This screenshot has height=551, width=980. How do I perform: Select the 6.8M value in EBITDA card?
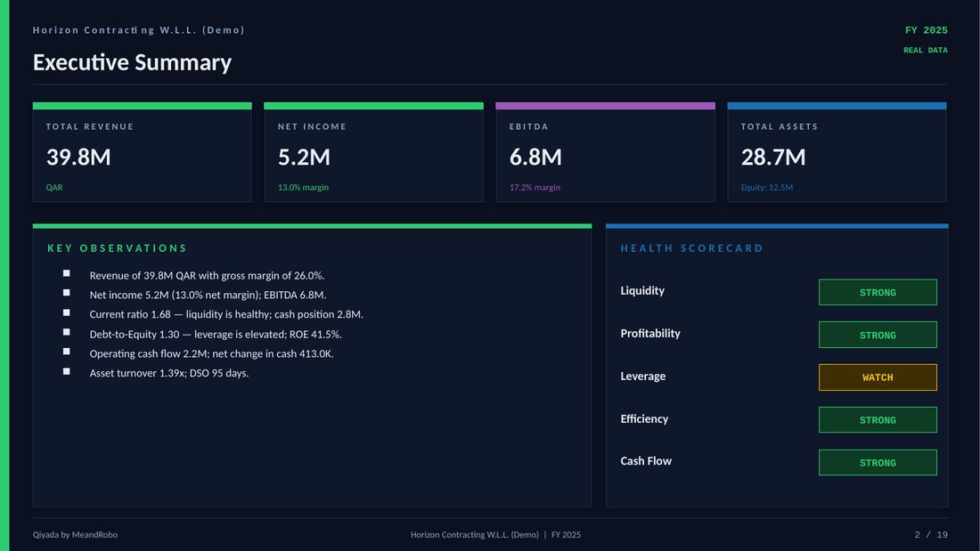[x=535, y=157]
